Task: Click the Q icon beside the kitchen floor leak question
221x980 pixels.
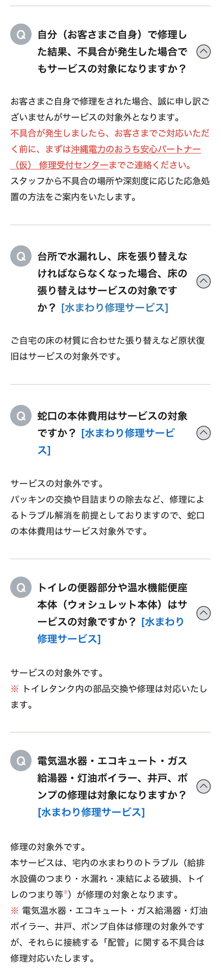Action: 21,256
